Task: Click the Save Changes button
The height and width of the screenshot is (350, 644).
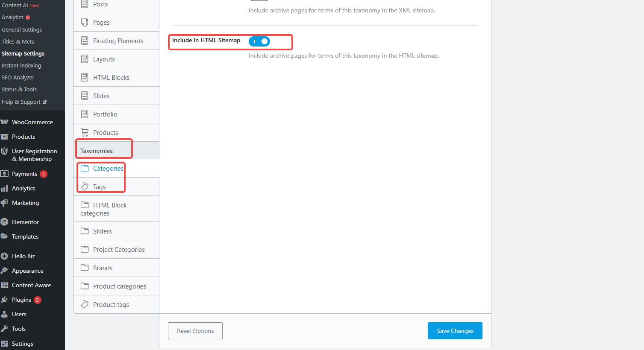Action: point(455,331)
